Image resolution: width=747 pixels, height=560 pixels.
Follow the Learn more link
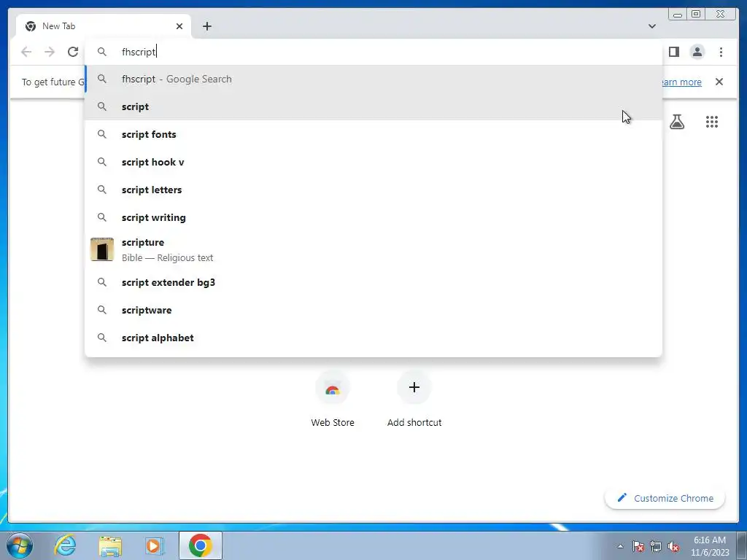(x=682, y=82)
